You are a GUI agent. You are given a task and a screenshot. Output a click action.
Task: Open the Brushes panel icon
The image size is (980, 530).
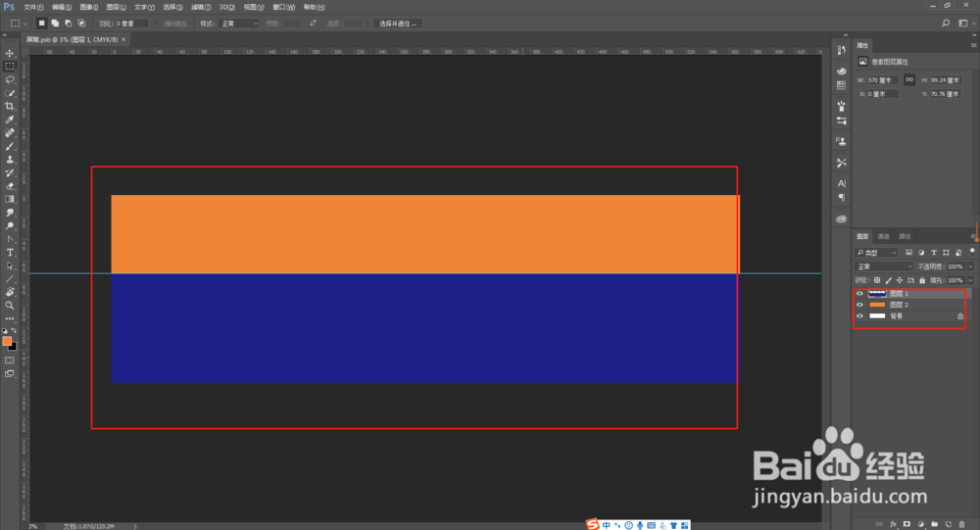(x=841, y=106)
